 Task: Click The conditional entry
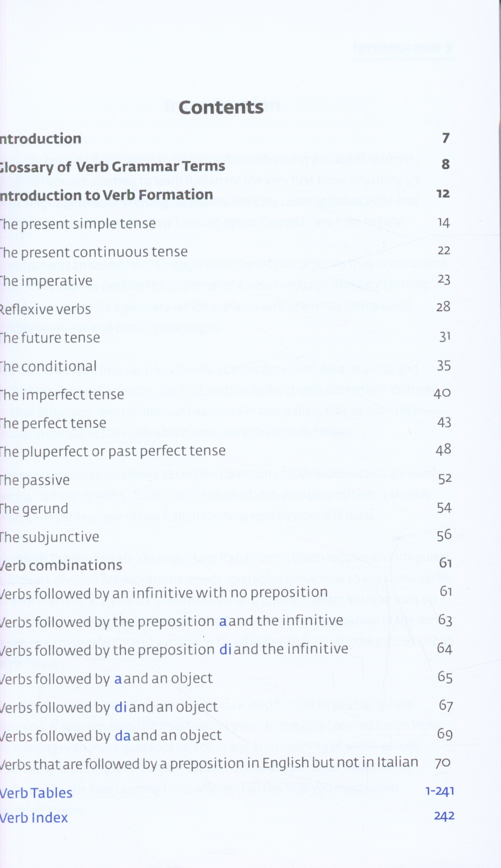tap(48, 366)
